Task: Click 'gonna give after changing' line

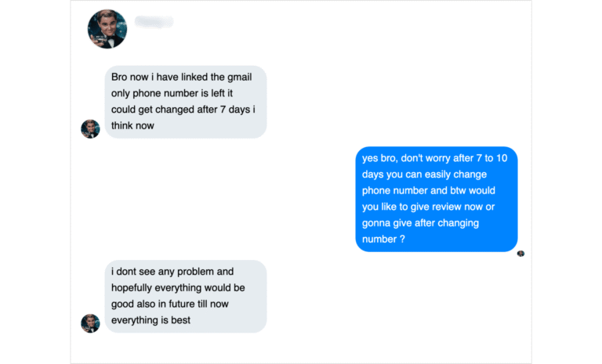Action: pos(420,223)
